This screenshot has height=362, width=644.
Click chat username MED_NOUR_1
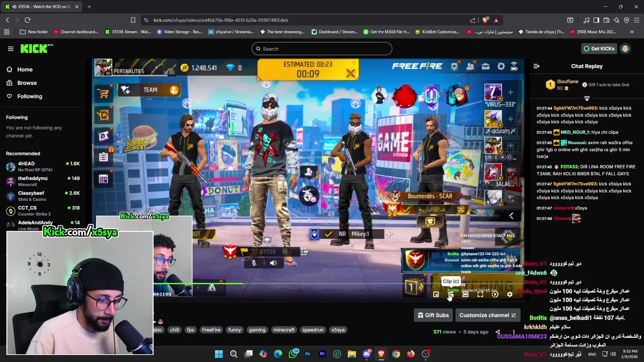pyautogui.click(x=574, y=132)
